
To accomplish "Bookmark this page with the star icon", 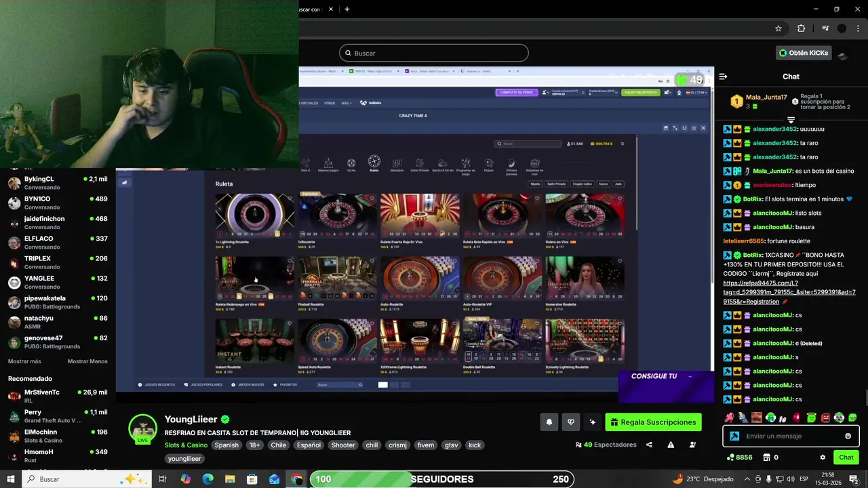I will coord(778,28).
